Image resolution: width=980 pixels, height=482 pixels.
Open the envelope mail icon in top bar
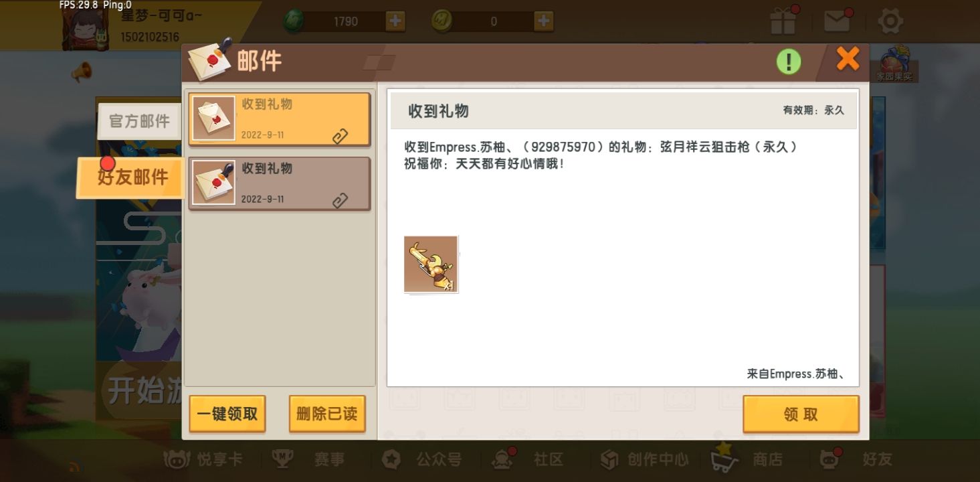tap(837, 21)
